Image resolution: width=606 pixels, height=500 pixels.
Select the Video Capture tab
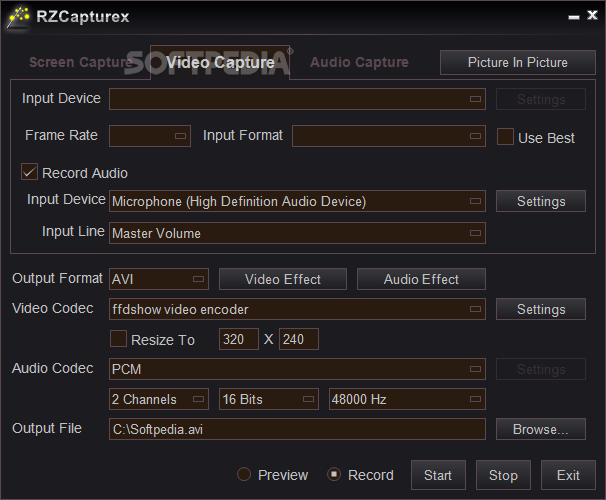(220, 63)
